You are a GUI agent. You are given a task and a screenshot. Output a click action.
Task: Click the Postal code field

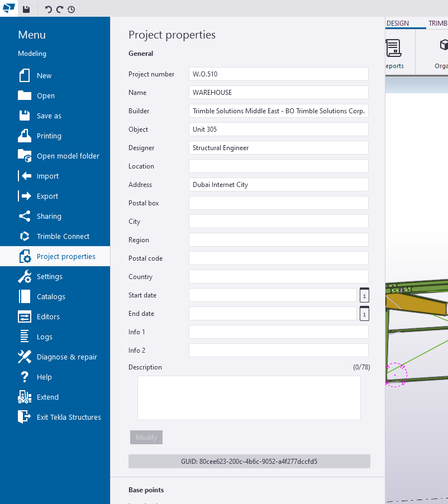[279, 258]
